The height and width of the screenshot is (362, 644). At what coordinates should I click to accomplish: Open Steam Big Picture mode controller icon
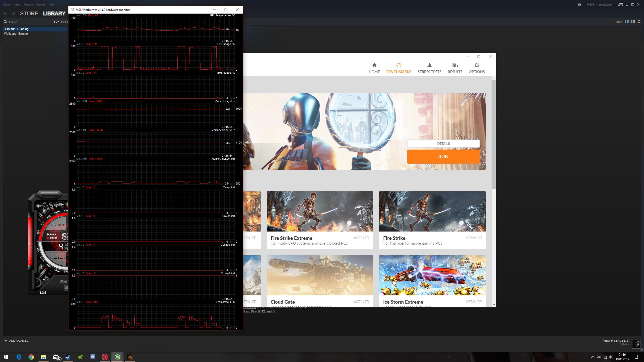coord(621,4)
